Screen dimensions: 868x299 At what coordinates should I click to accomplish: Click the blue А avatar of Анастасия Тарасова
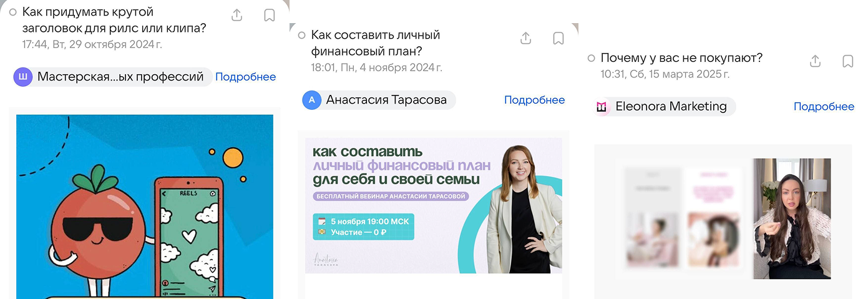point(311,100)
